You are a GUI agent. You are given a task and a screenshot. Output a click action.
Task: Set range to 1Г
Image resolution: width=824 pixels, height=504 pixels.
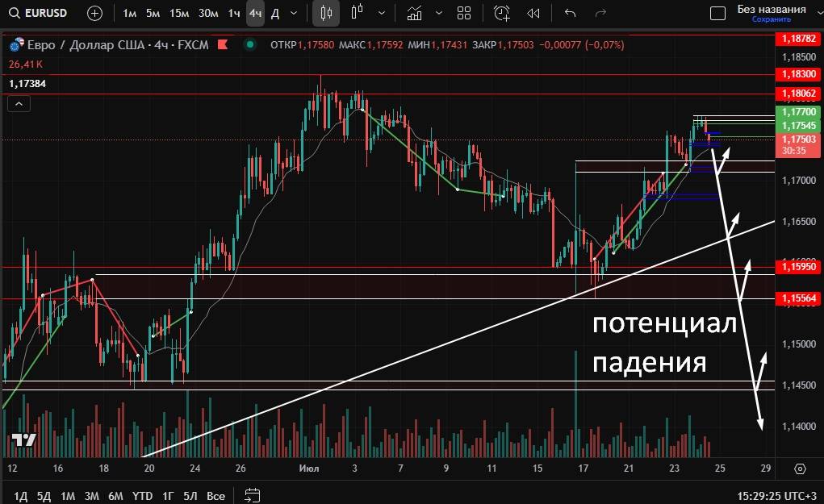click(168, 496)
